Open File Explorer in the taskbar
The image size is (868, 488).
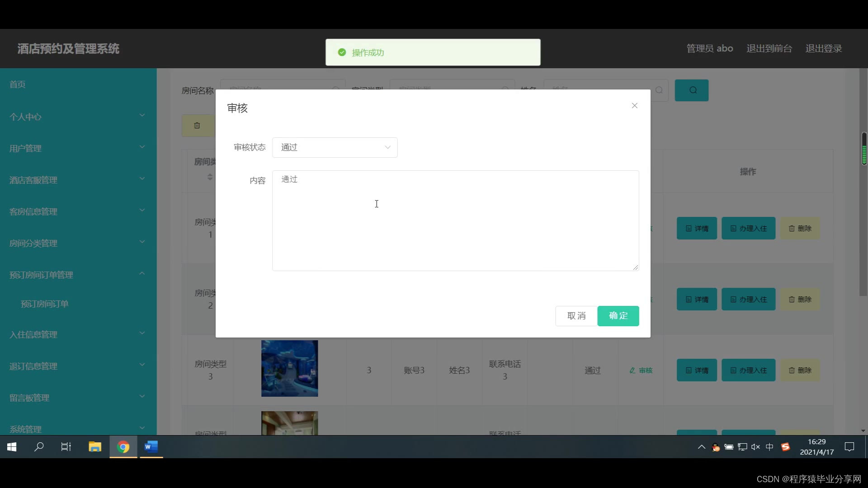[x=95, y=447]
